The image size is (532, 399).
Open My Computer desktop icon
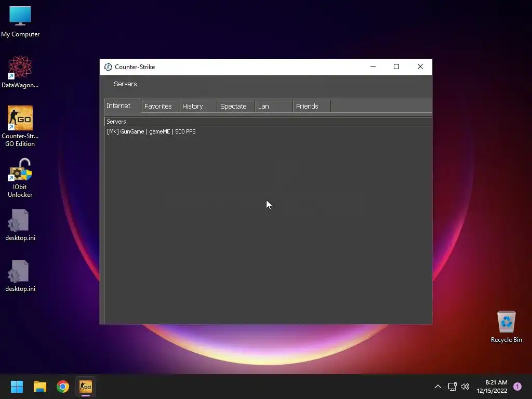20,21
